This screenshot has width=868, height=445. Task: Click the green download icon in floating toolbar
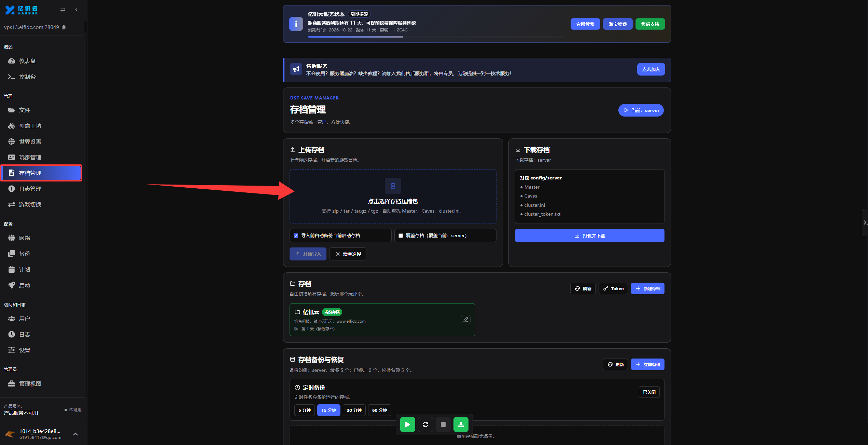[x=461, y=424]
